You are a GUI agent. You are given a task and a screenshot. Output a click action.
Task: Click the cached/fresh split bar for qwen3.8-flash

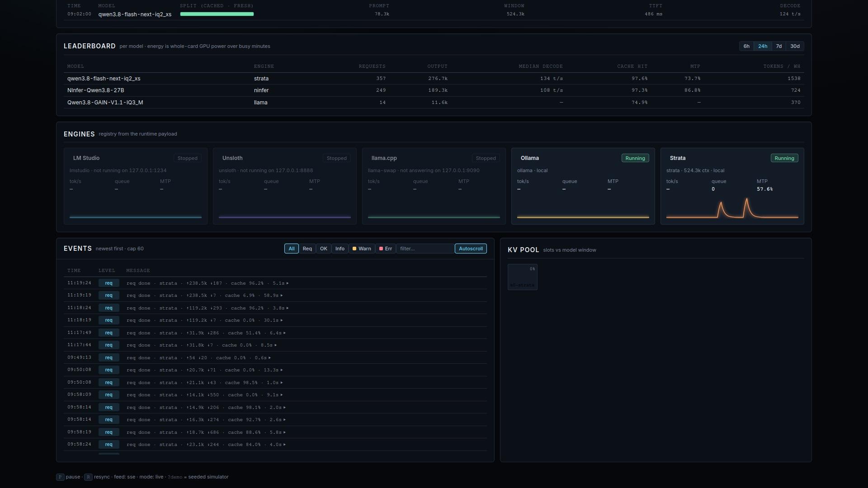tap(217, 14)
